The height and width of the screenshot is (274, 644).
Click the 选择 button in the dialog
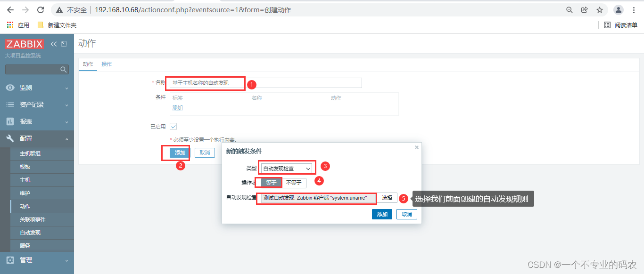tap(387, 198)
